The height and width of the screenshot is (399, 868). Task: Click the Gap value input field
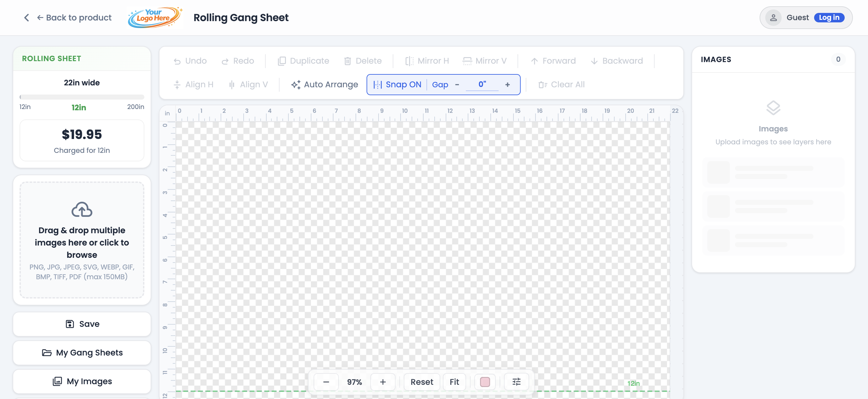[482, 84]
